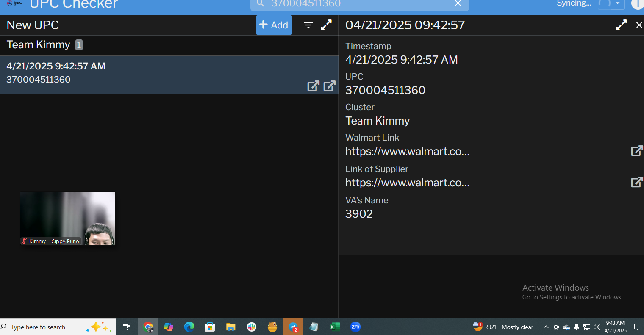Image resolution: width=644 pixels, height=335 pixels.
Task: Open the Link of Supplier external icon
Action: pyautogui.click(x=637, y=182)
